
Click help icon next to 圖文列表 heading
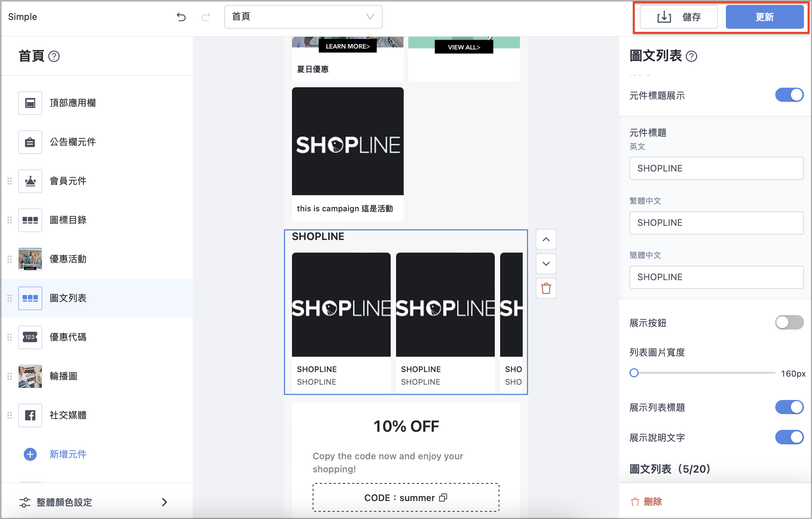[x=691, y=56]
